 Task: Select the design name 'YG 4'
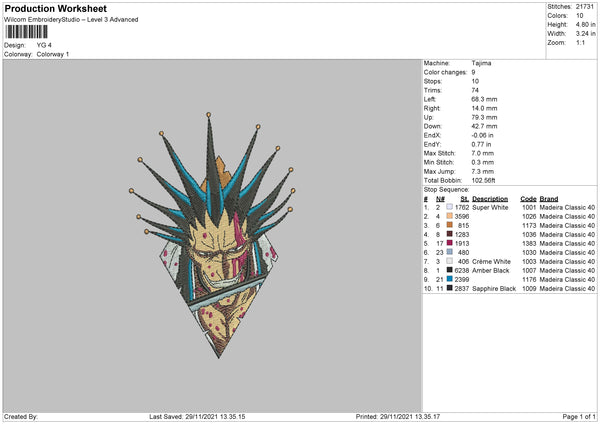44,45
